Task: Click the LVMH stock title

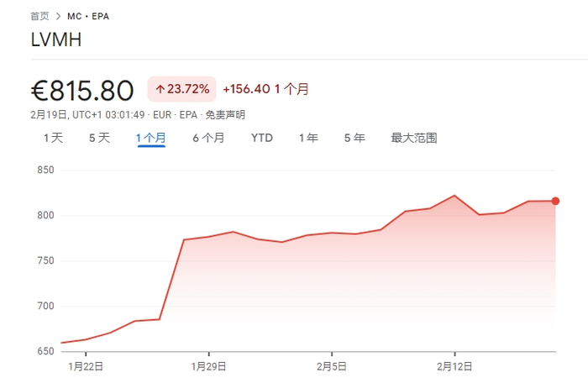Action: click(x=56, y=39)
